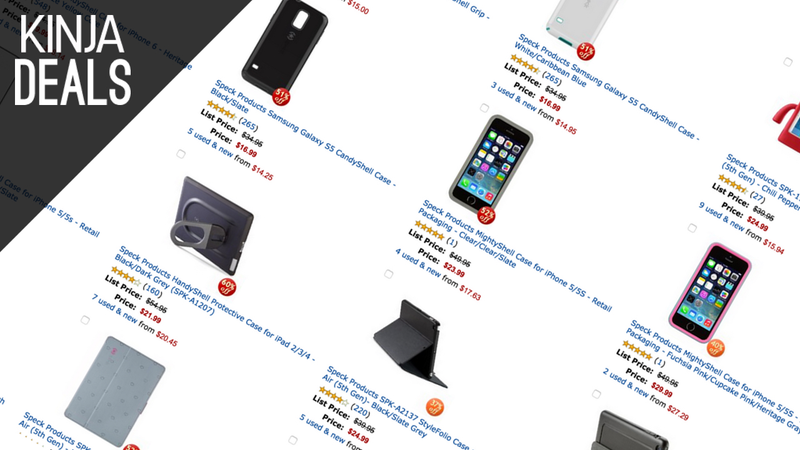The width and height of the screenshot is (800, 450).
Task: Tick the checkbox below HandyShell iPad case listing
Action: (x=85, y=320)
